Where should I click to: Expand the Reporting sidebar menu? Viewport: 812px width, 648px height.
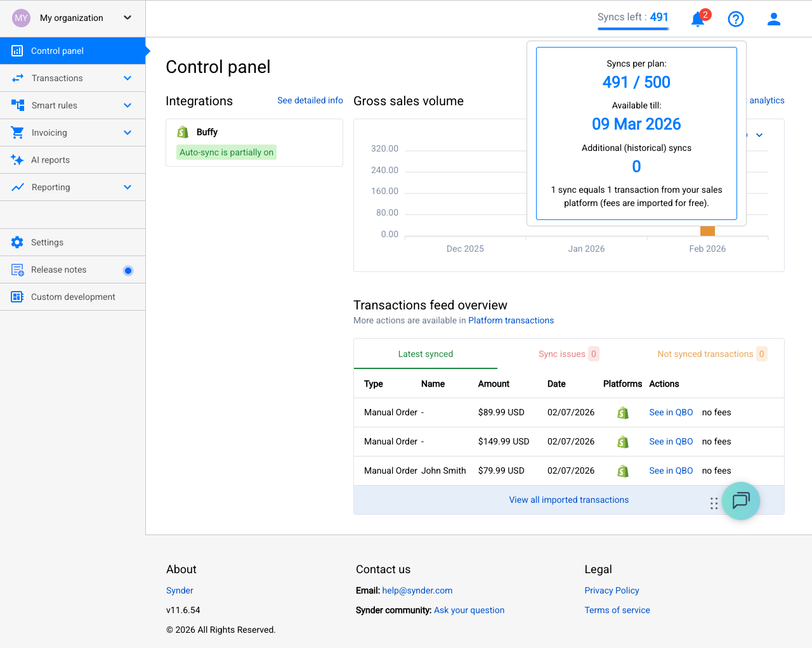pyautogui.click(x=51, y=187)
